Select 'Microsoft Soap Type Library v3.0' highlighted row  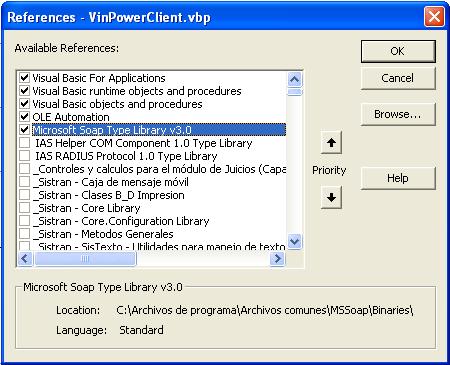[159, 130]
